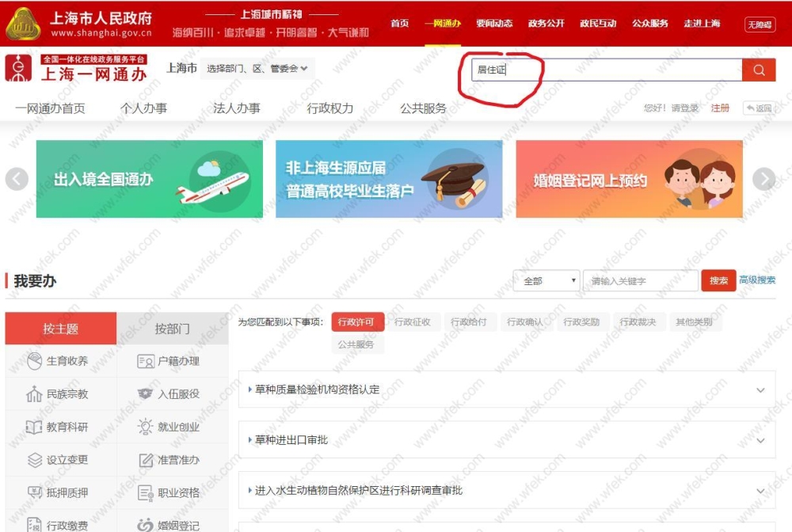
Task: Select the 行政许可 filter tag
Action: point(358,322)
